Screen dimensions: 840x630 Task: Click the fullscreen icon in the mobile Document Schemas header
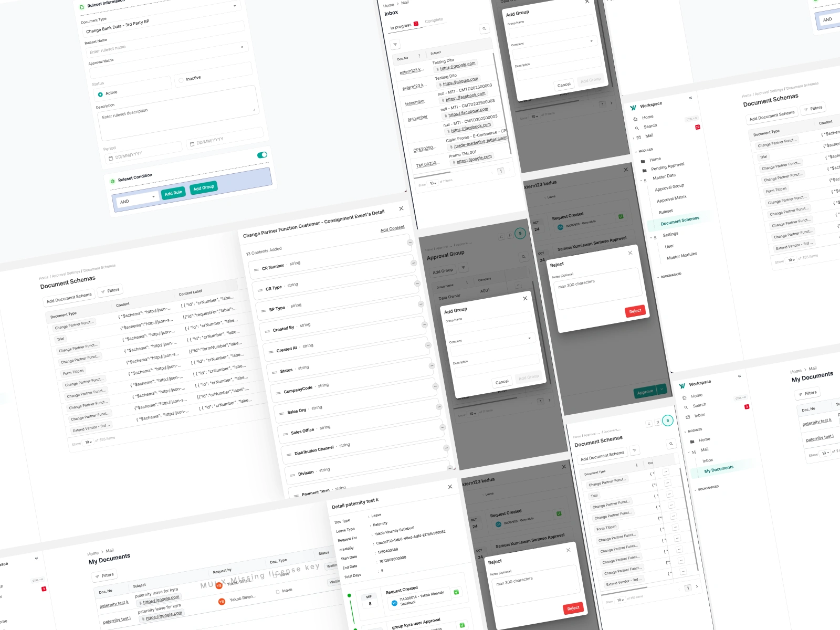(x=649, y=423)
